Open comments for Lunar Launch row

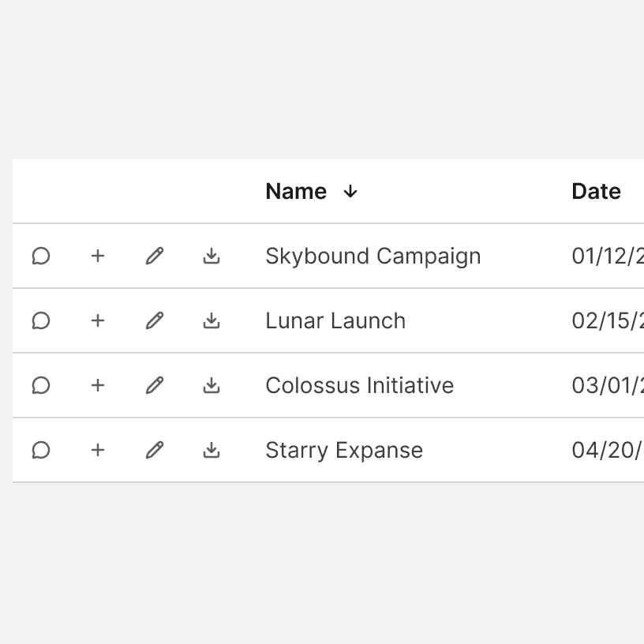coord(41,320)
